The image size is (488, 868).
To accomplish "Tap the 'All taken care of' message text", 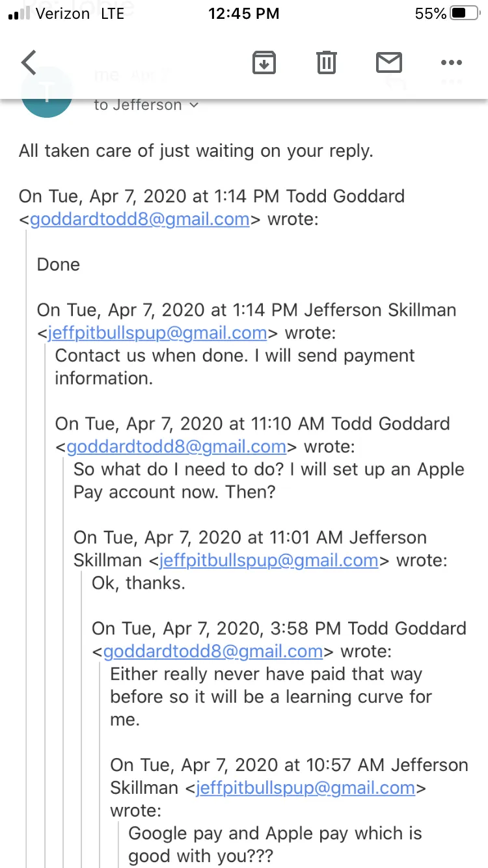I will (196, 151).
